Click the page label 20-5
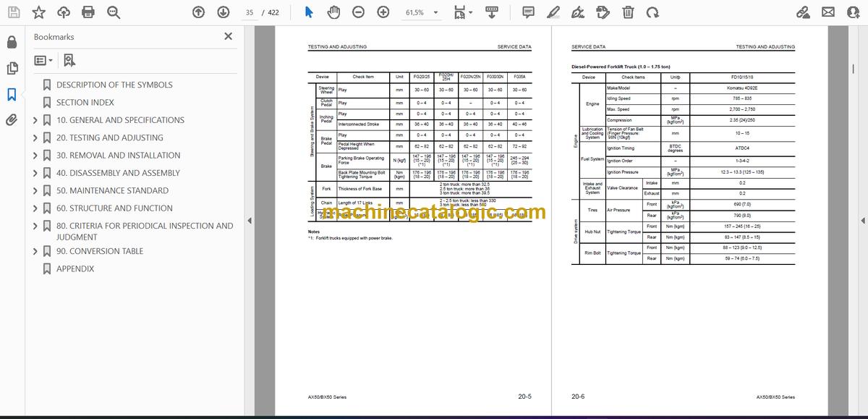868x419 pixels. point(524,397)
